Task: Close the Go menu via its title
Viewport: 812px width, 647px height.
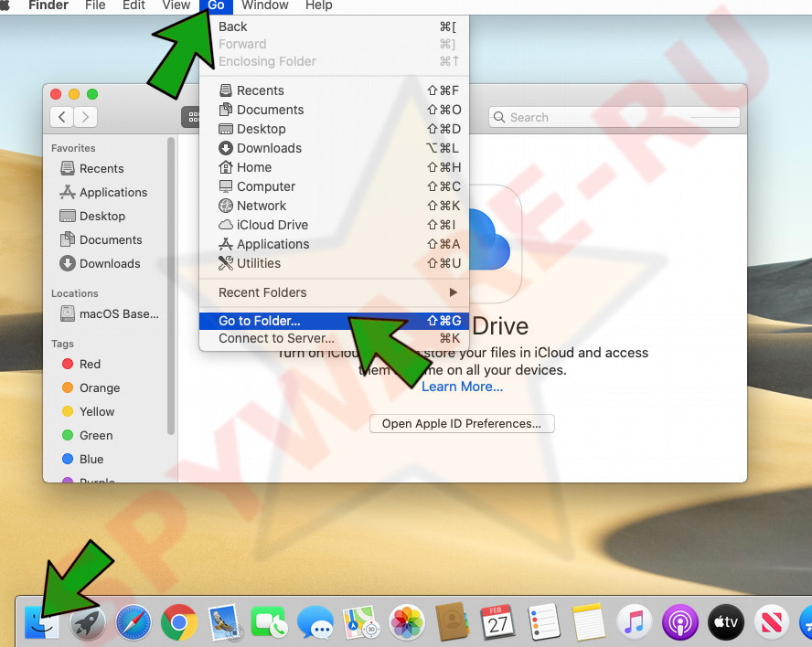Action: tap(216, 5)
